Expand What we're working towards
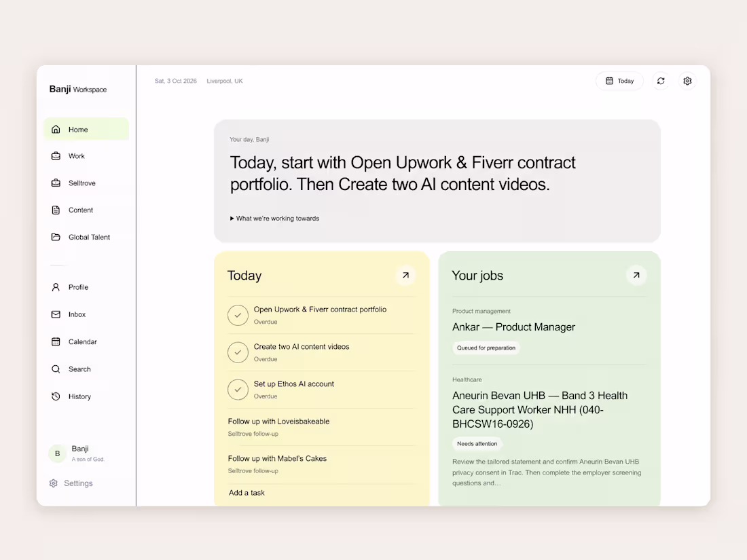This screenshot has width=747, height=560. pyautogui.click(x=274, y=219)
